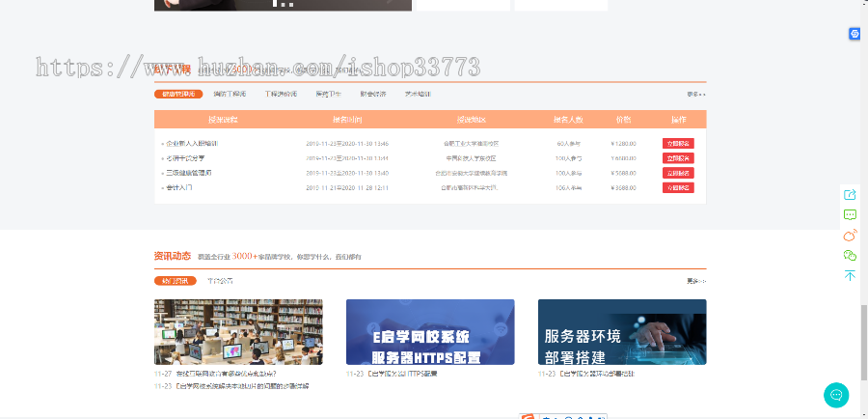Click the ¥3688.00 price cell
This screenshot has height=419, width=868.
[623, 187]
